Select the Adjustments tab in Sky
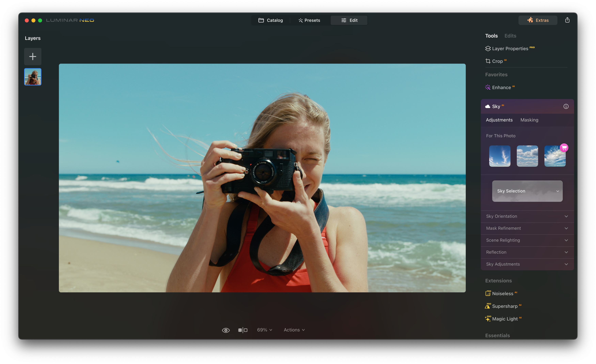Image resolution: width=596 pixels, height=364 pixels. pyautogui.click(x=499, y=120)
